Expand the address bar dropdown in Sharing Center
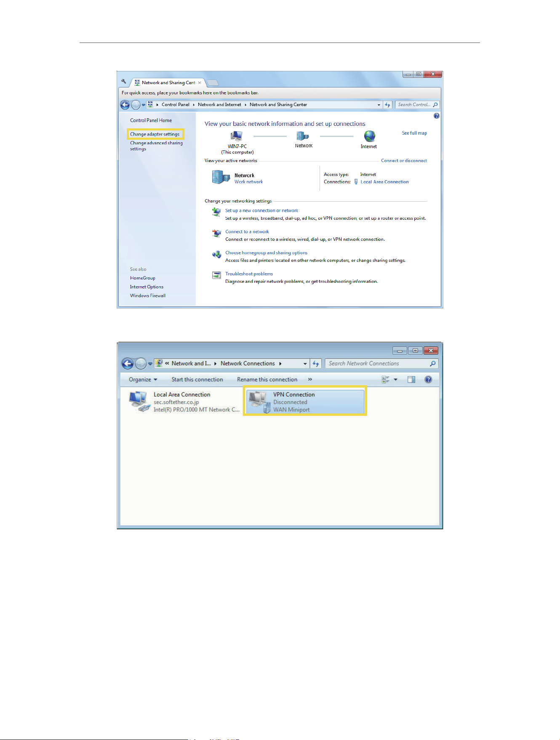Image resolution: width=560 pixels, height=740 pixels. [x=379, y=105]
